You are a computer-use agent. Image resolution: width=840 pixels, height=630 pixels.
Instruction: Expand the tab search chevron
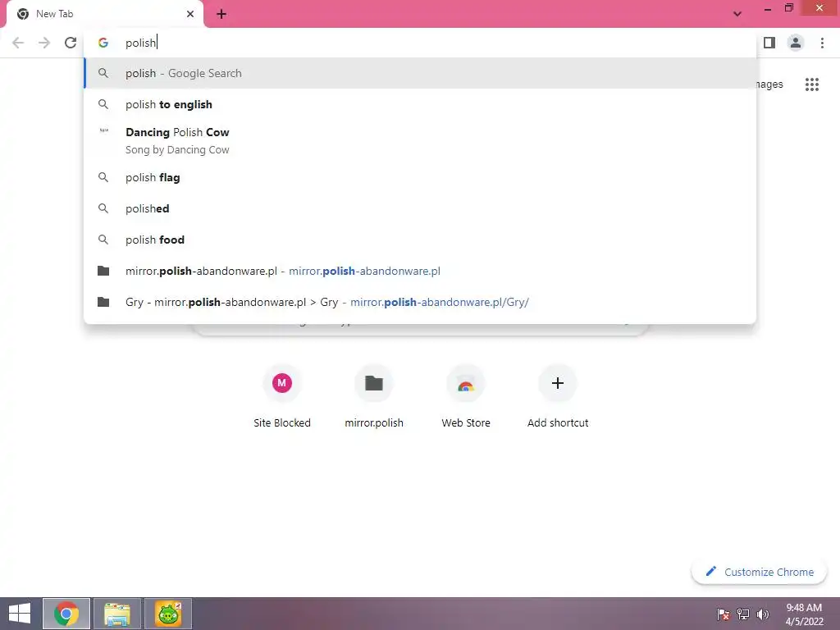coord(737,14)
